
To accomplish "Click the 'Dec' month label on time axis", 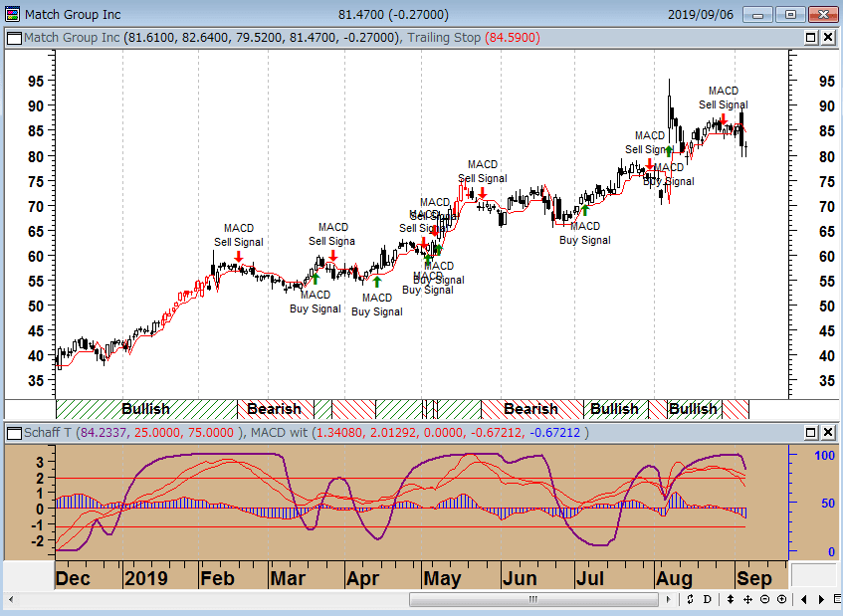I will coord(73,578).
